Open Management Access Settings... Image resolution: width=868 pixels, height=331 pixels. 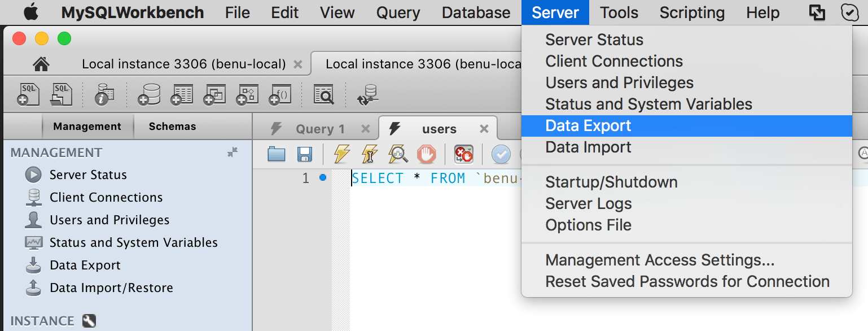[x=686, y=260]
